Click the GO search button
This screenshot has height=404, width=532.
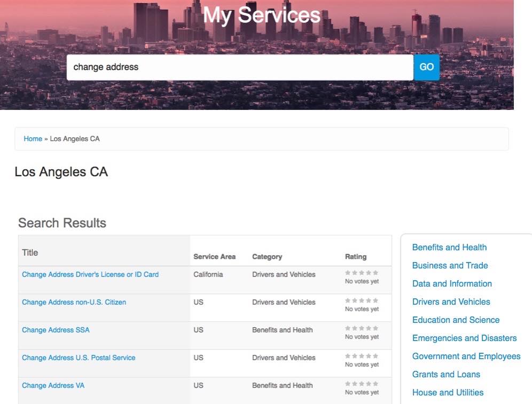(x=426, y=67)
